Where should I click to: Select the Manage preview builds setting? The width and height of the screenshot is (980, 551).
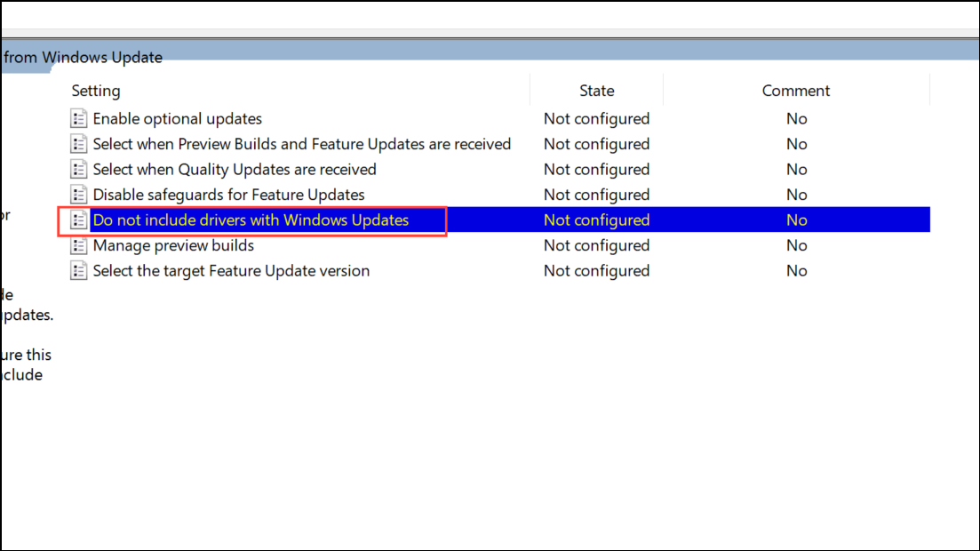(x=173, y=245)
